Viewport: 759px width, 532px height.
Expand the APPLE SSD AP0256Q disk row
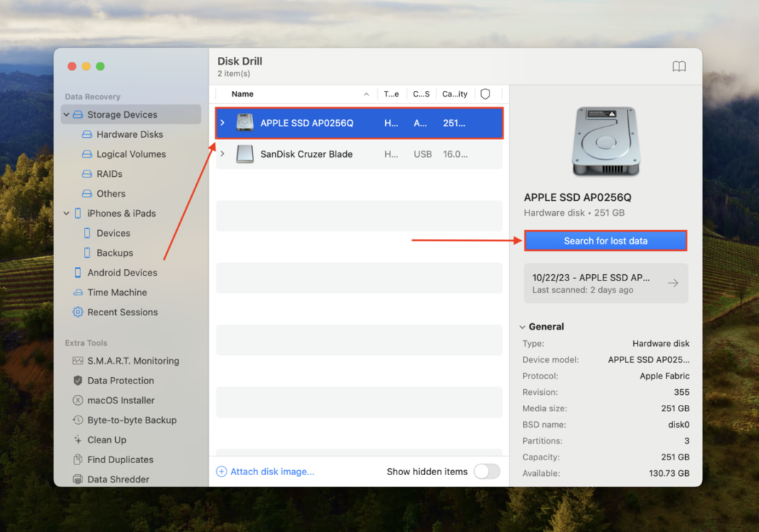point(222,122)
